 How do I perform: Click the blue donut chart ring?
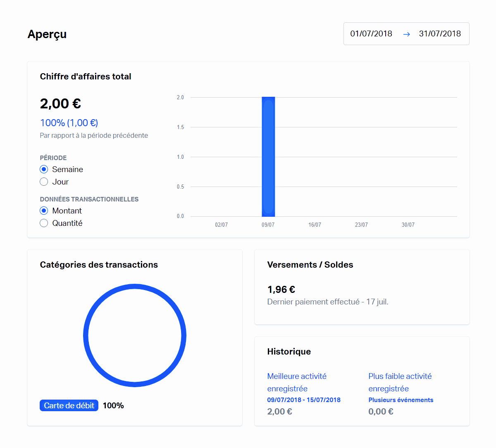point(135,285)
